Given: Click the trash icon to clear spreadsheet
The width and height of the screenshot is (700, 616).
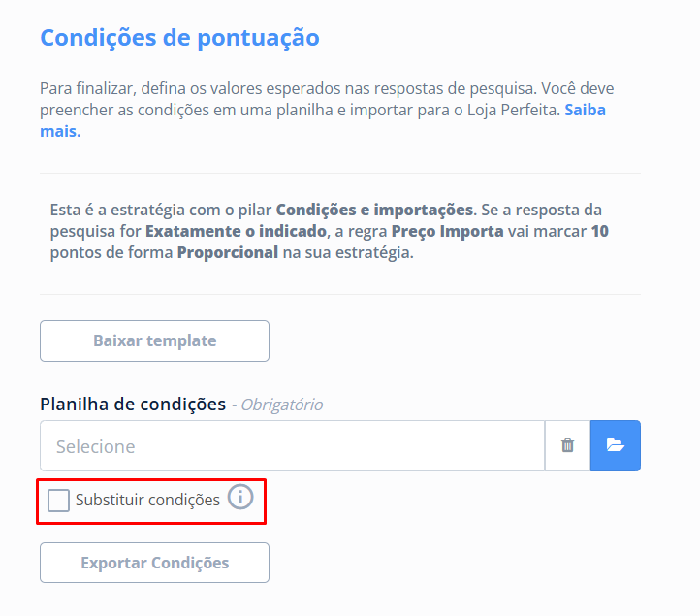Looking at the screenshot, I should coord(567,446).
